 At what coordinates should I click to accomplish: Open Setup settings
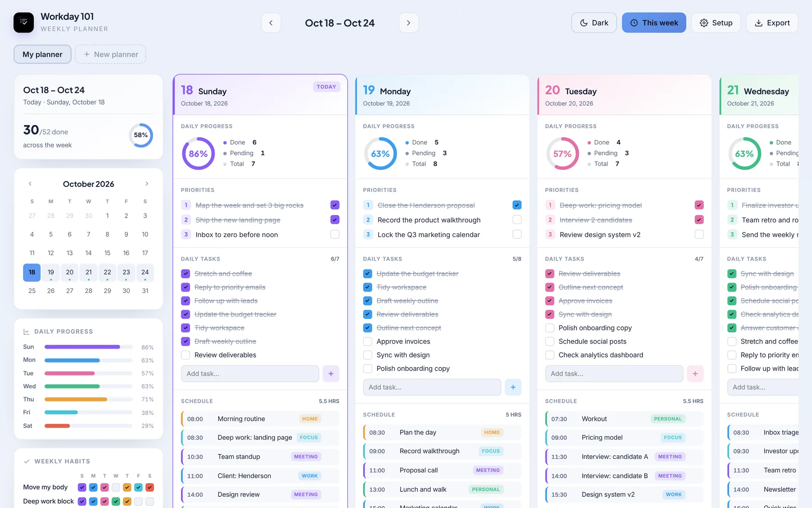point(716,23)
